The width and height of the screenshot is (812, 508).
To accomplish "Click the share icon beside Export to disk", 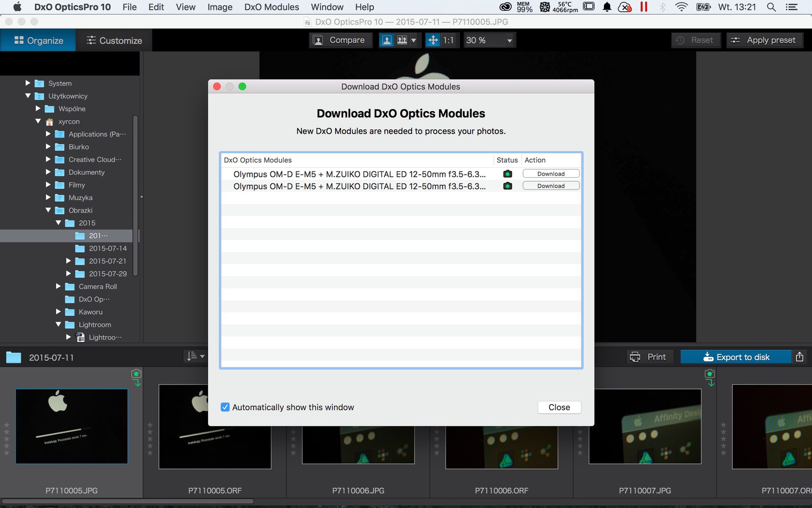I will 799,357.
